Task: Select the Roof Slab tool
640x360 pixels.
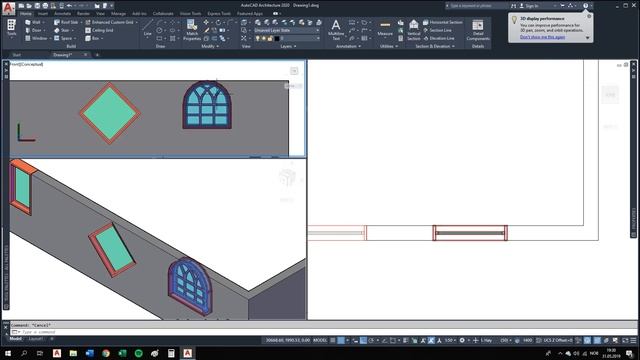Action: 65,22
